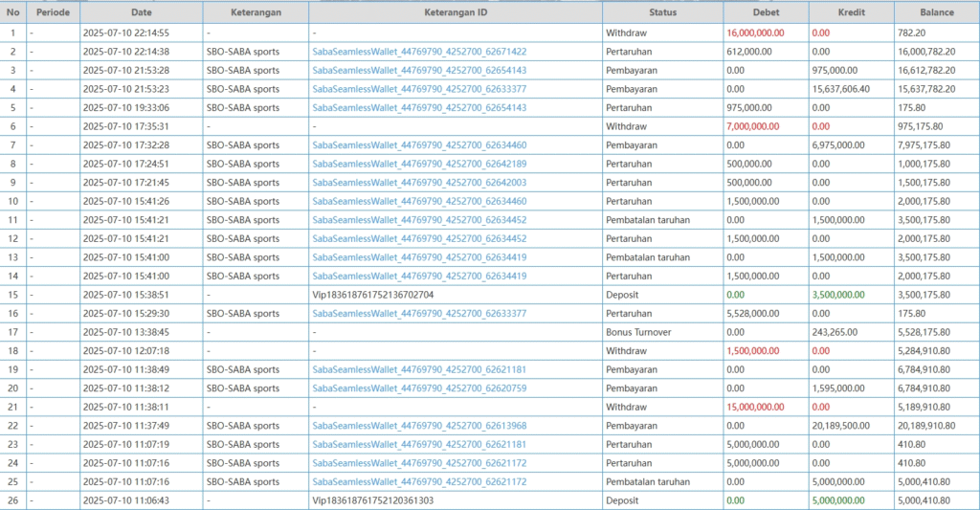980x510 pixels.
Task: Click the Bonus Turnover status cell
Action: pos(640,331)
